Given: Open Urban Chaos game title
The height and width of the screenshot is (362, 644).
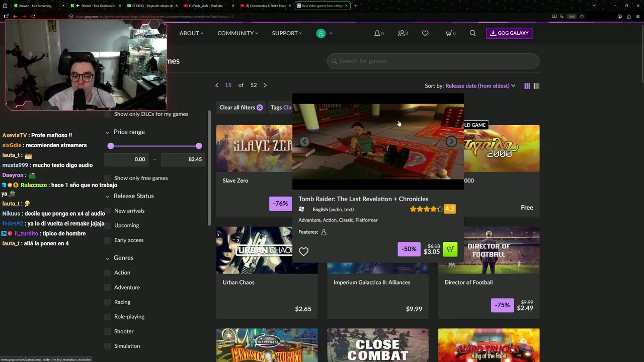Looking at the screenshot, I should [x=238, y=283].
